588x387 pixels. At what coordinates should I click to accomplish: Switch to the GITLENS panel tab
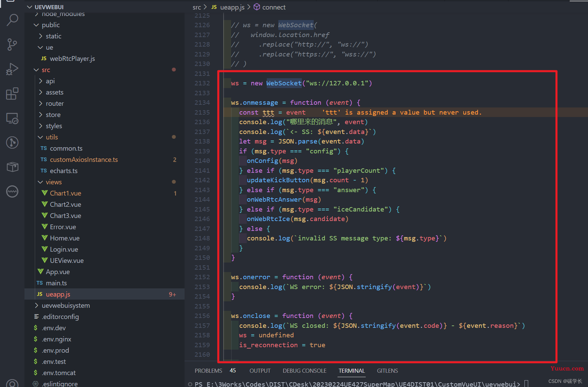tap(387, 371)
